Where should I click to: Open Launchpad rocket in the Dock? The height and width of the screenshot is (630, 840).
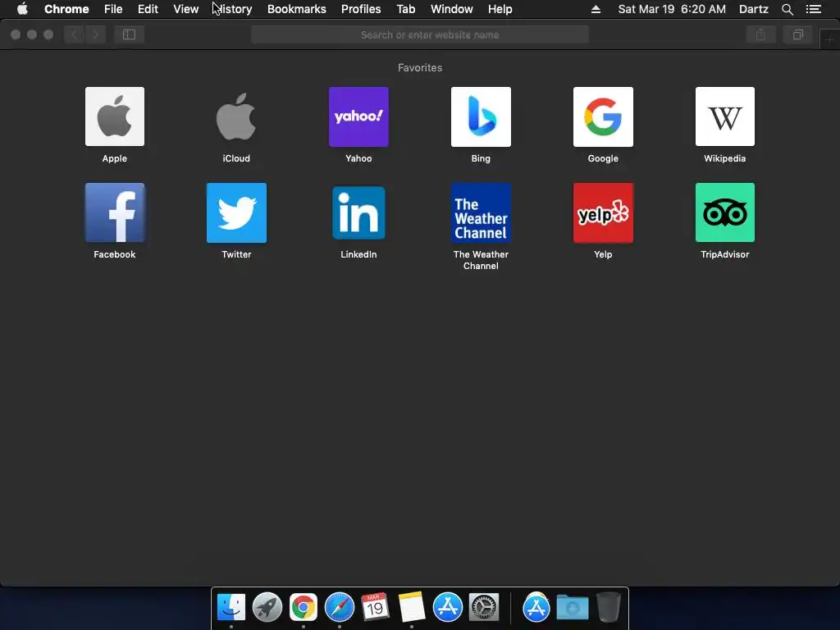(267, 608)
